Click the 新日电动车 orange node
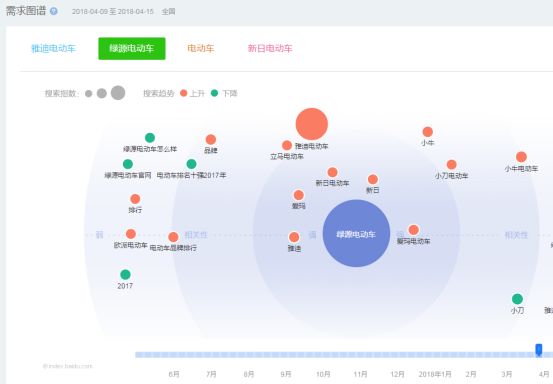The width and height of the screenshot is (553, 384). [332, 172]
